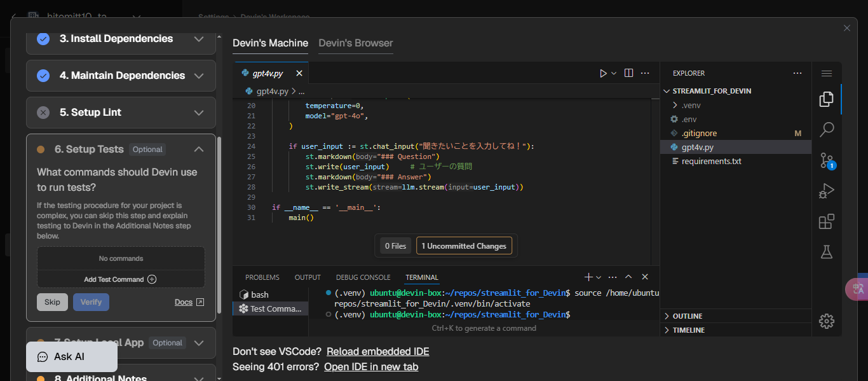Toggle the Install Dependencies completed checkmark
Image resolution: width=868 pixels, height=381 pixels.
coord(43,38)
